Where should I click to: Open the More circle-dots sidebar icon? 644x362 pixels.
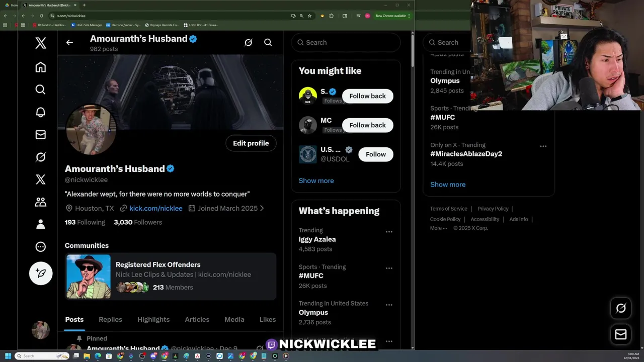[41, 247]
